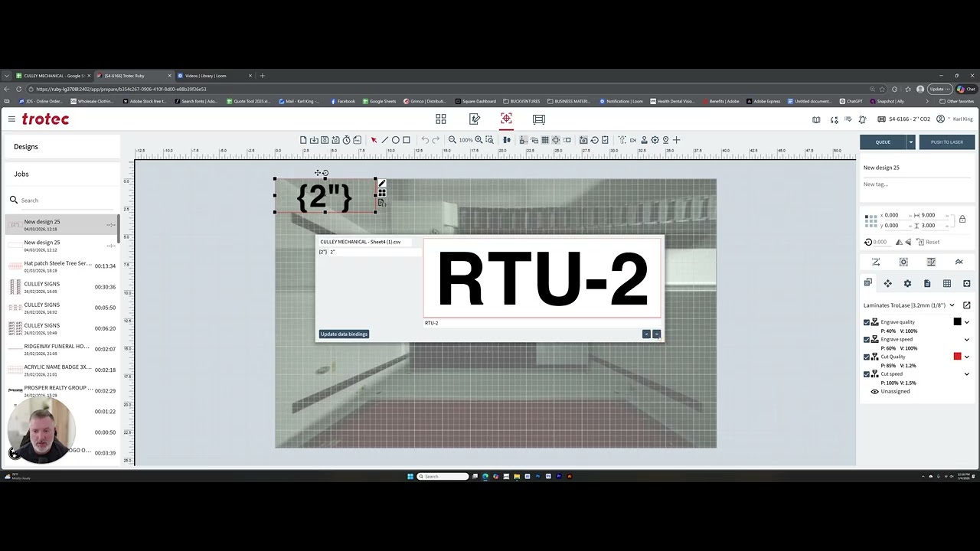Select the ellipse drawing tool

(x=395, y=140)
